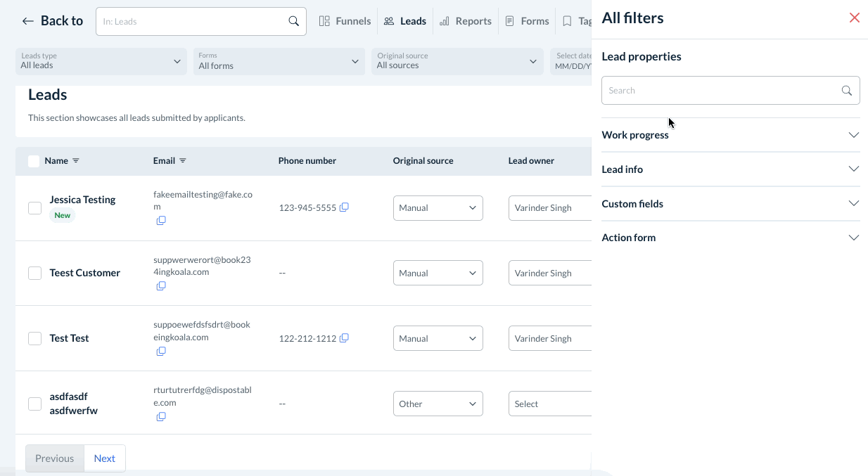The width and height of the screenshot is (868, 476).
Task: Expand the Work progress filter section
Action: [730, 135]
